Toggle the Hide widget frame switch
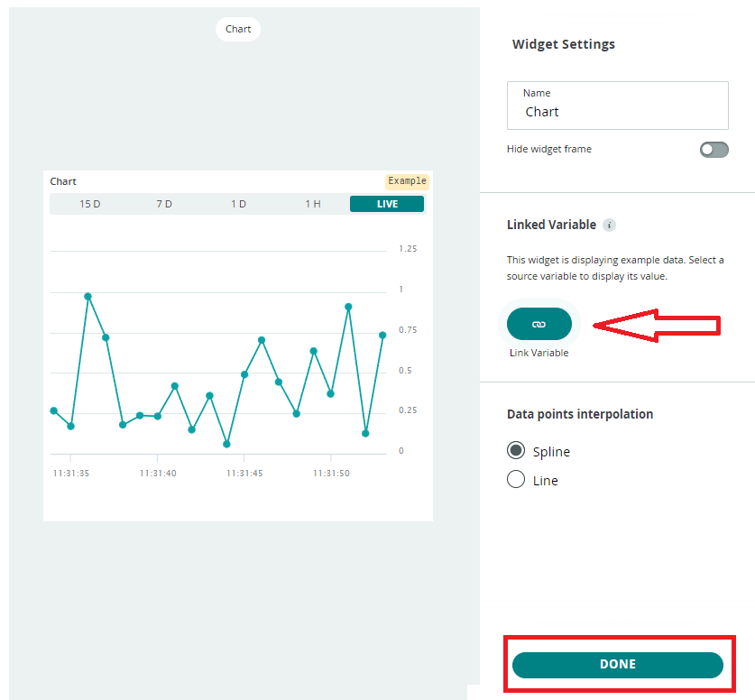Viewport: 755px width, 700px height. (714, 150)
